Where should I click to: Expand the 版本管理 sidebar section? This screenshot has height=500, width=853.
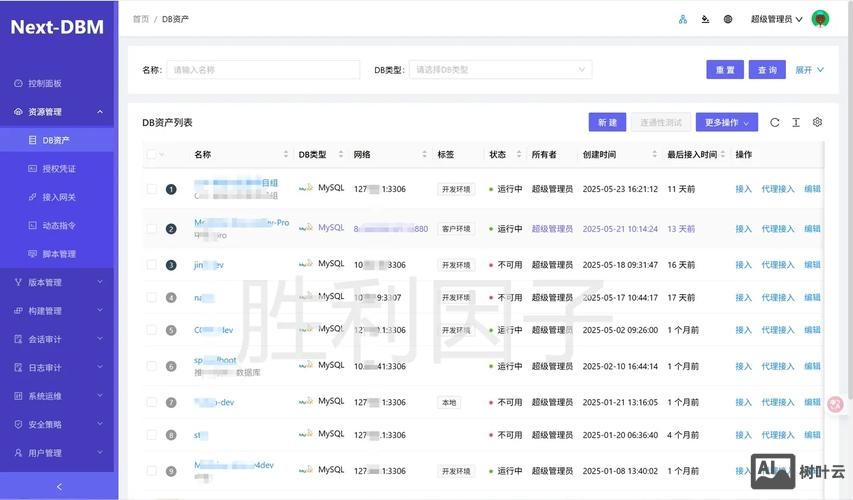pos(57,282)
